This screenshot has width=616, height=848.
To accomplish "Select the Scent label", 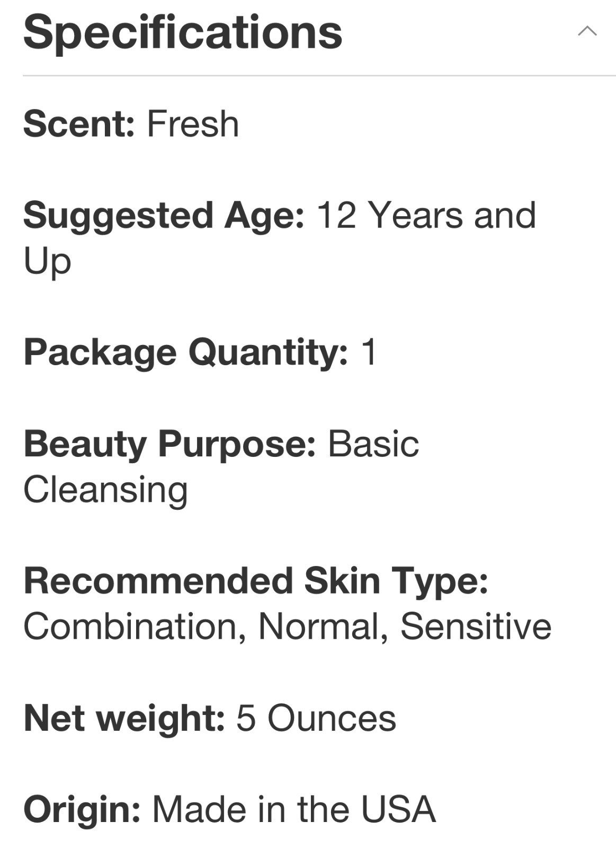I will 79,123.
